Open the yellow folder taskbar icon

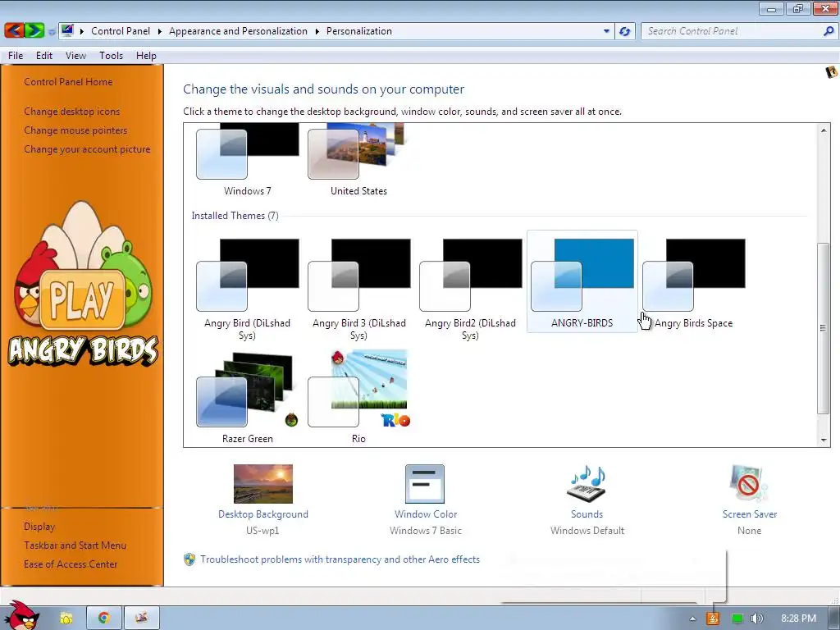(x=66, y=619)
